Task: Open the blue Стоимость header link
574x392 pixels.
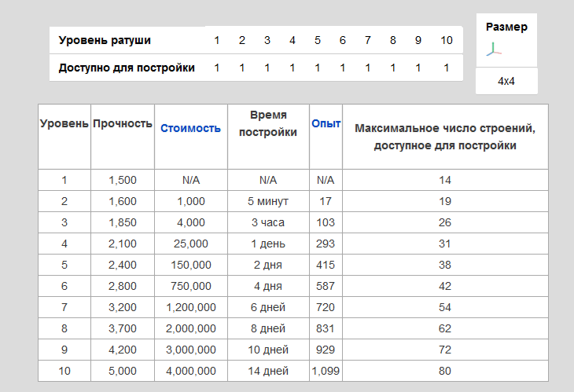Action: tap(190, 128)
